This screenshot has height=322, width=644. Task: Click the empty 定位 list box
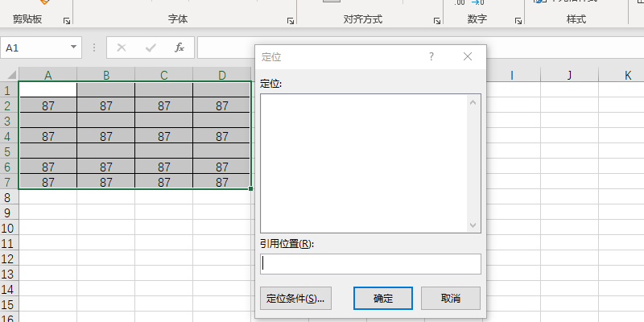364,163
